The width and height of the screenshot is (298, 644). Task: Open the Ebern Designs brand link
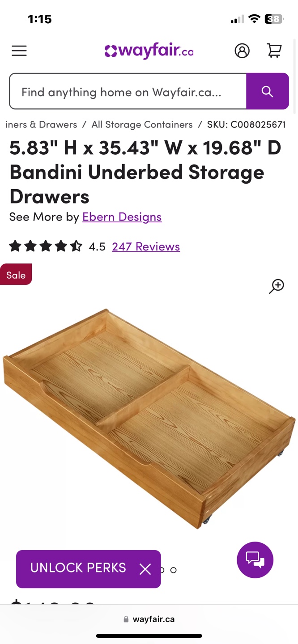122,217
